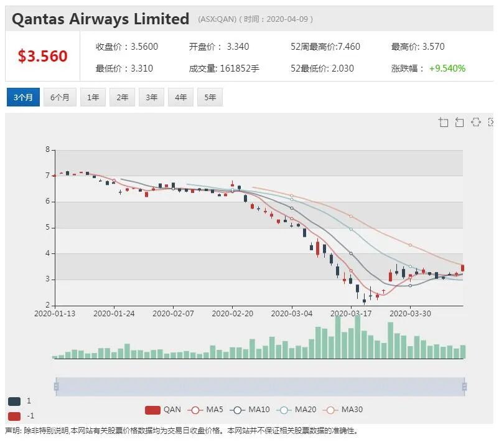Click the latest red candlestick at chart end
Screen dimensions: 504x447
[x=463, y=268]
